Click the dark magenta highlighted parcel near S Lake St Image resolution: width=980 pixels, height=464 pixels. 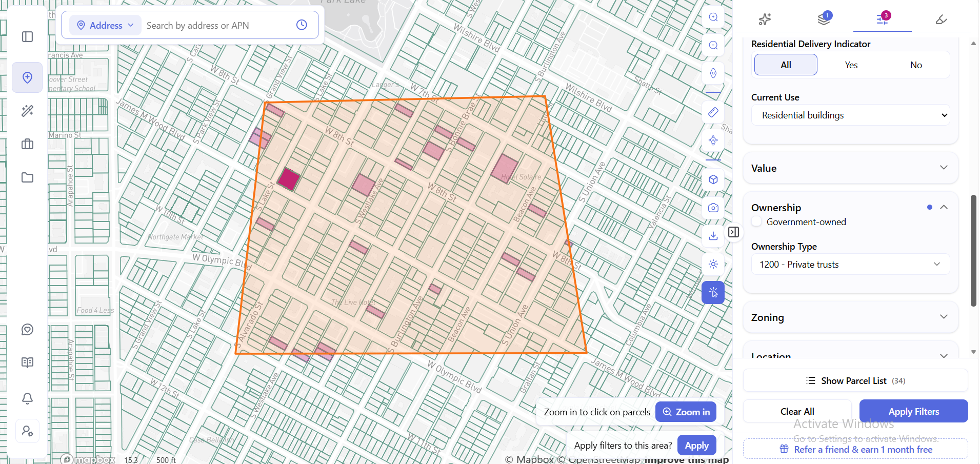289,179
